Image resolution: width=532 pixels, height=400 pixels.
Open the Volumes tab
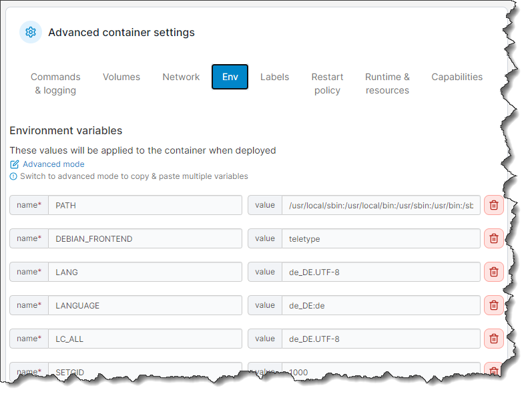(x=121, y=77)
